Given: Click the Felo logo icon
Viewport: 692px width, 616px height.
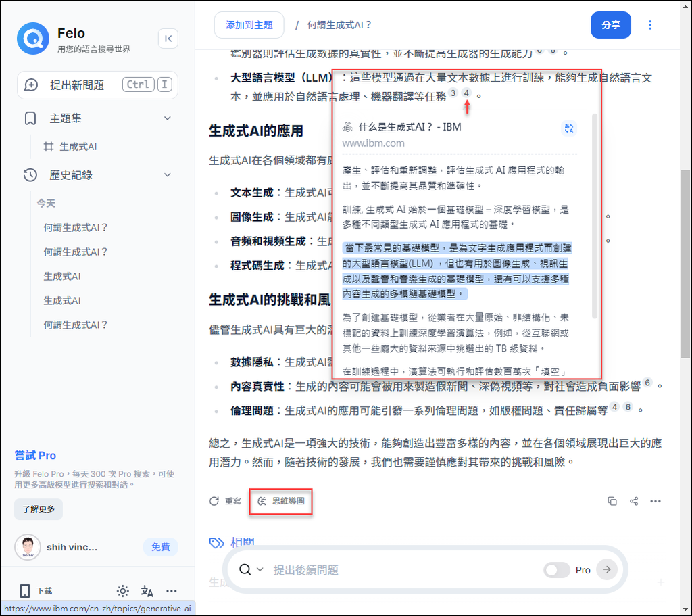Looking at the screenshot, I should (33, 39).
